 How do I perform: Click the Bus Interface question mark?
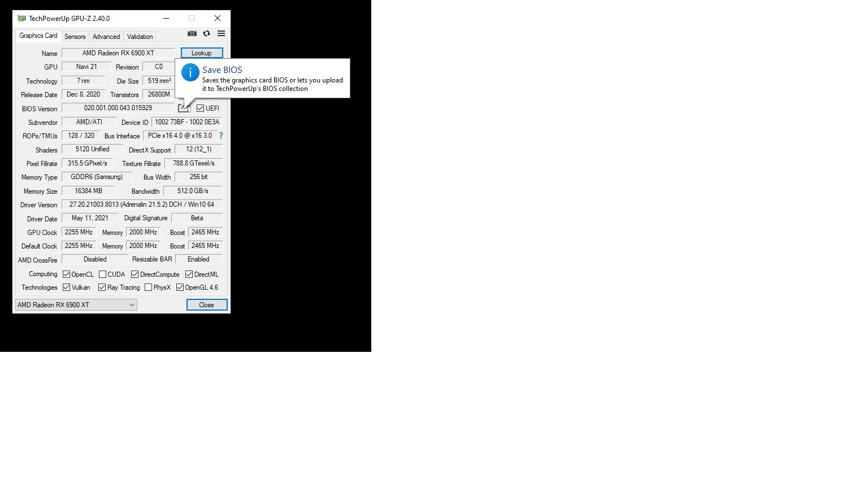[221, 136]
